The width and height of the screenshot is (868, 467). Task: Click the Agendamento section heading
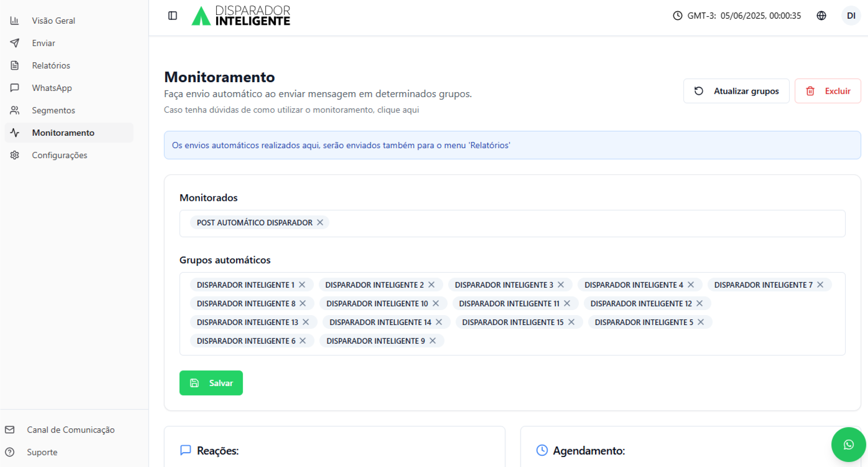[x=589, y=451]
